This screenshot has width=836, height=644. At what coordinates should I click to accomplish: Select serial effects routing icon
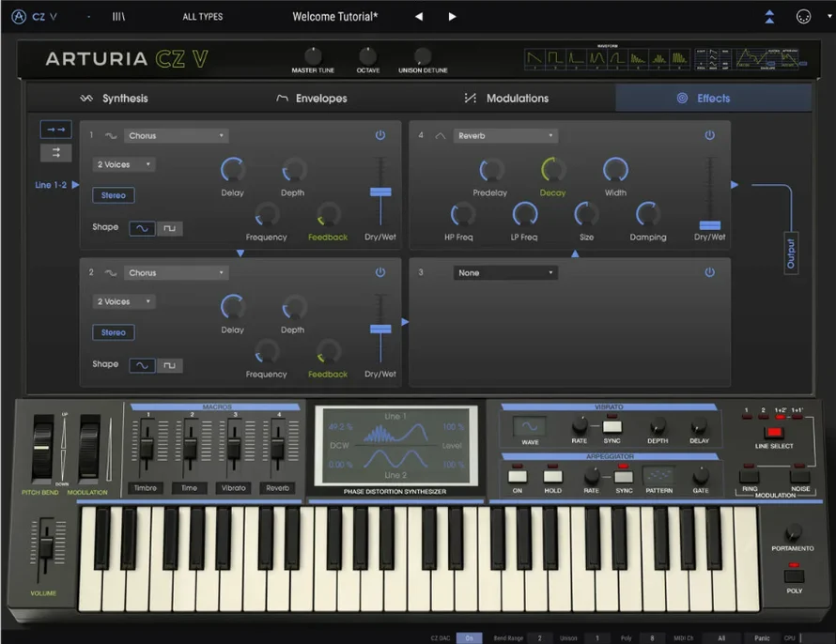(56, 130)
